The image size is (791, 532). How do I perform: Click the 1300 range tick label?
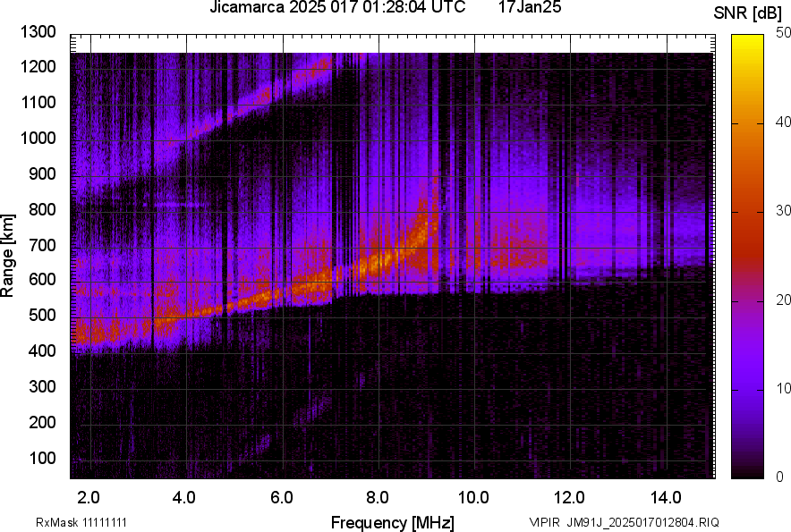[x=39, y=32]
